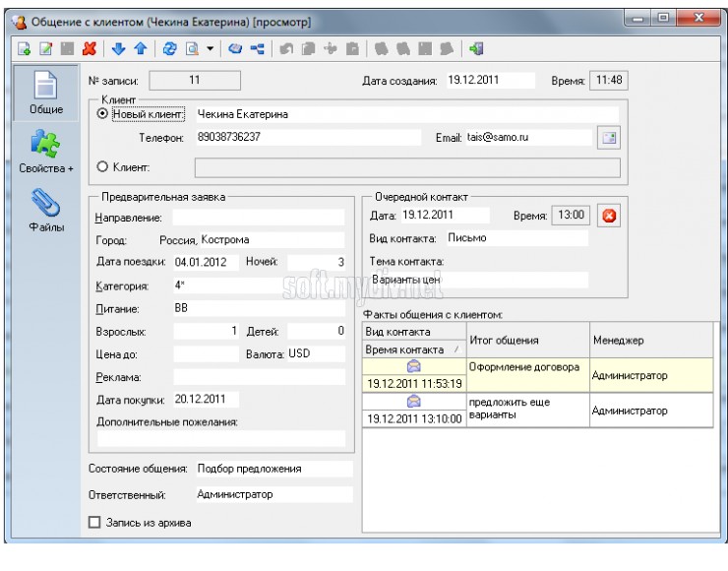Click the greyed-out cut icon

pos(331,49)
